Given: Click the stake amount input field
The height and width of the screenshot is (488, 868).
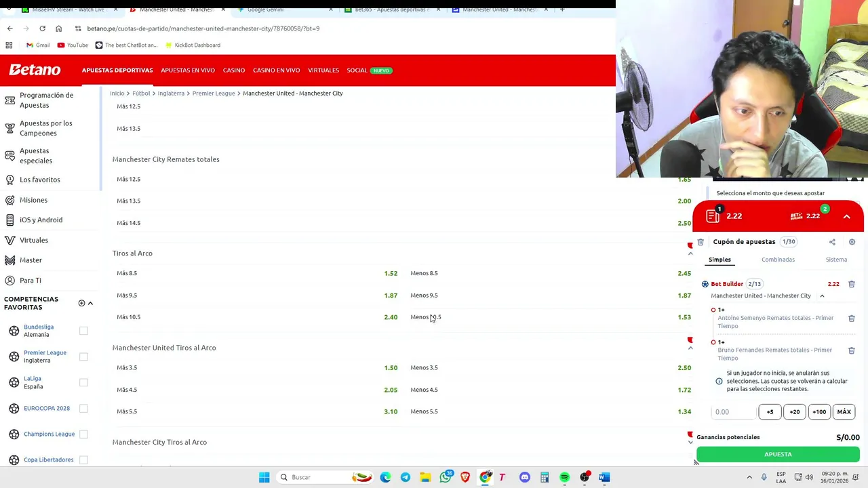Looking at the screenshot, I should (733, 412).
